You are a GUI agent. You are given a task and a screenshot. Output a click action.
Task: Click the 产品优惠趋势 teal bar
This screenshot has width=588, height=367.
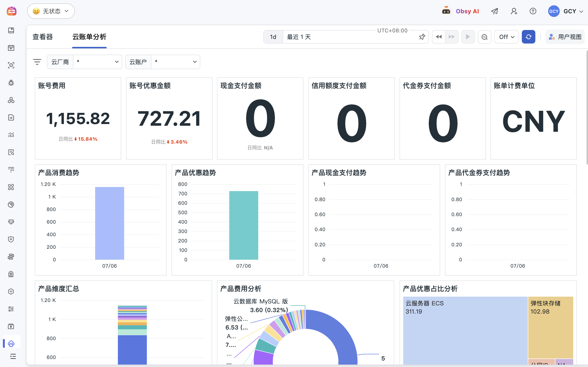pyautogui.click(x=244, y=225)
